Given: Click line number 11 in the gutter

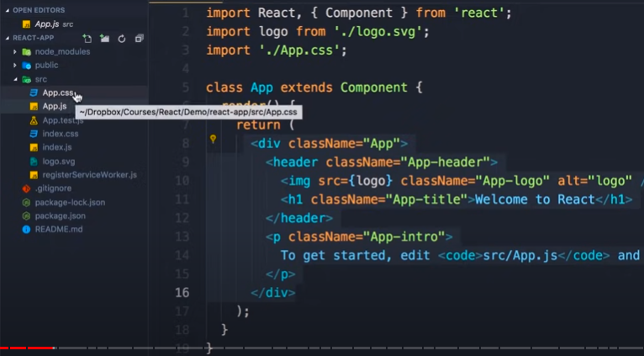Looking at the screenshot, I should point(182,199).
